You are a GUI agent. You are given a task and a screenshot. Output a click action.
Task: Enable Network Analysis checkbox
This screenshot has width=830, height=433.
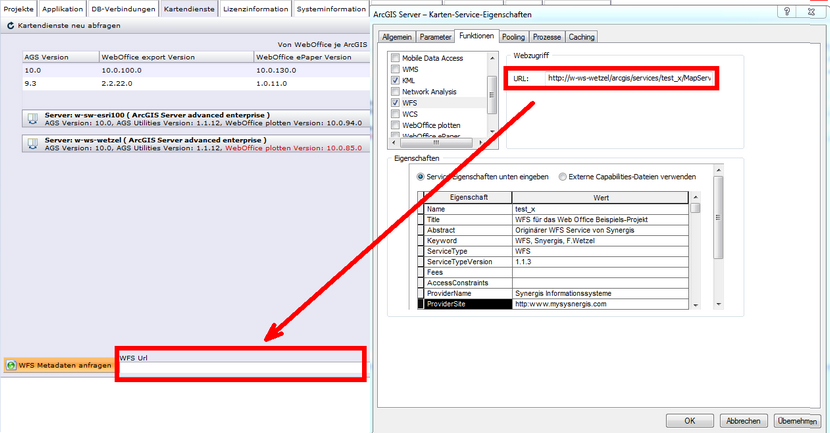tap(395, 91)
